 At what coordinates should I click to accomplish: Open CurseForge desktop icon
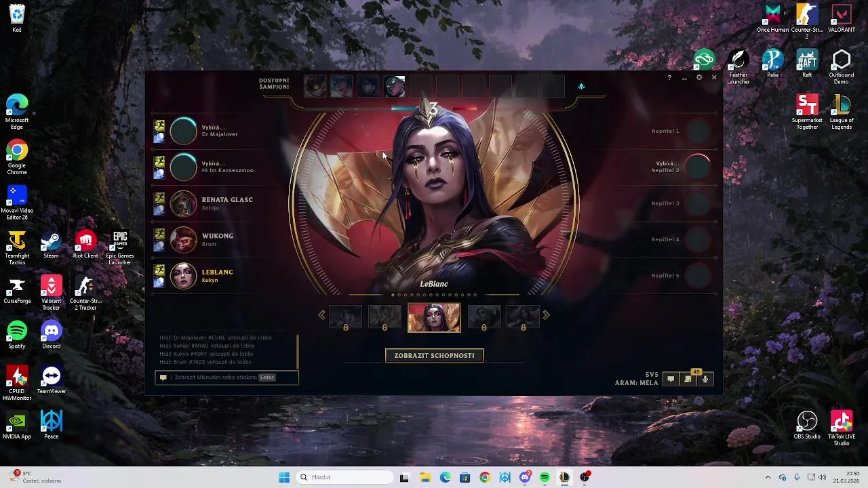[17, 290]
